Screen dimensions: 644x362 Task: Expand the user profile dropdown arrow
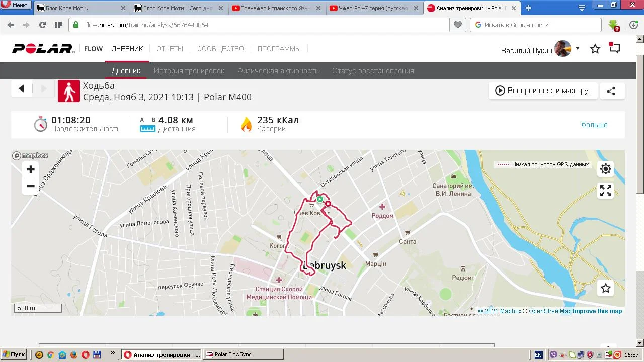point(578,48)
